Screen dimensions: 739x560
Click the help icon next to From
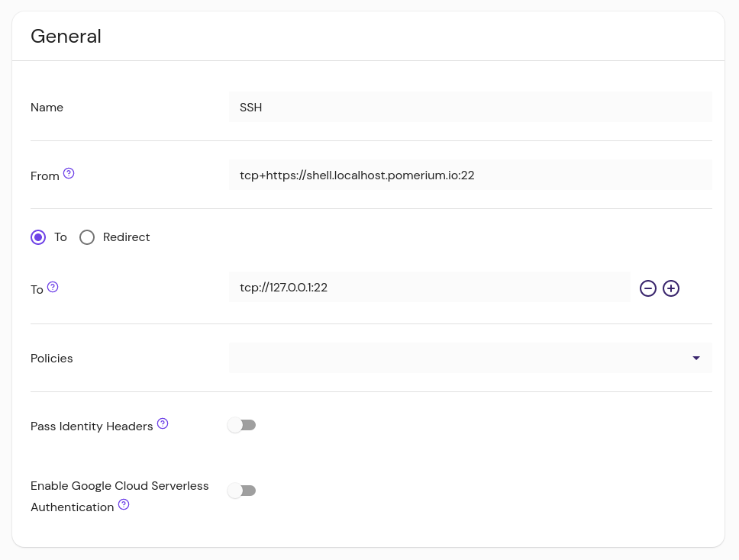(x=69, y=173)
